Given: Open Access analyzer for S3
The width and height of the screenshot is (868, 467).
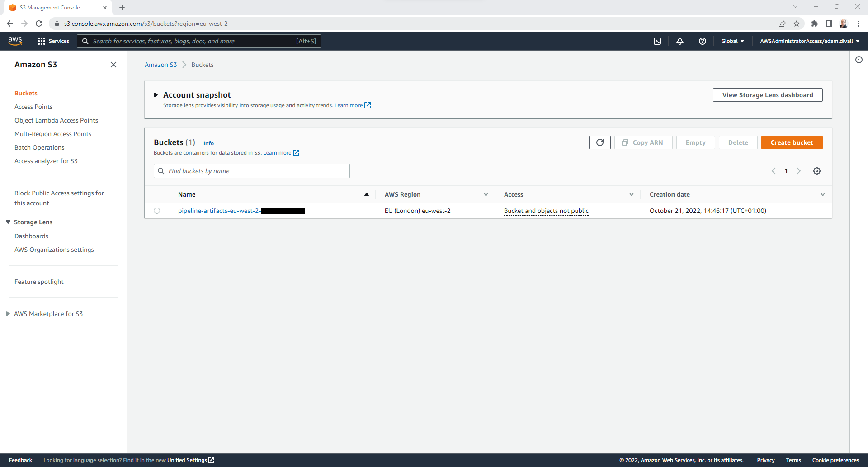Looking at the screenshot, I should (46, 161).
